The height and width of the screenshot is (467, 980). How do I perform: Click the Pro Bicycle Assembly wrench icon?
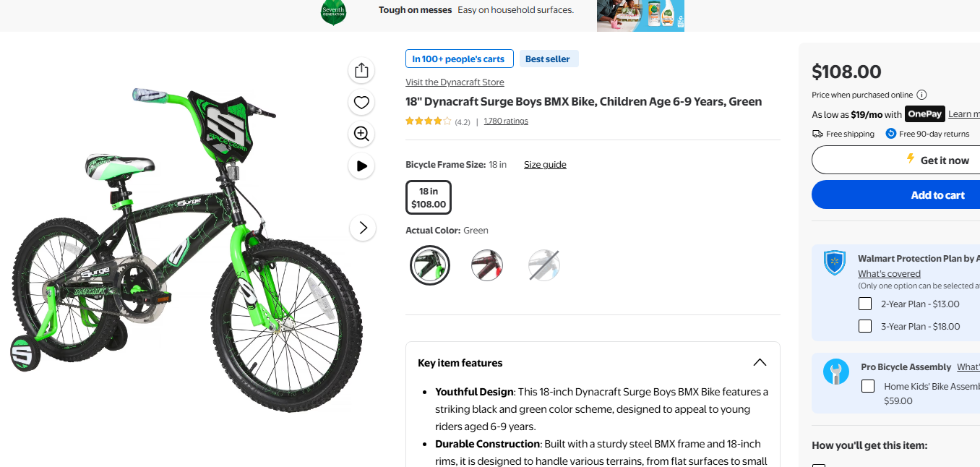[836, 372]
